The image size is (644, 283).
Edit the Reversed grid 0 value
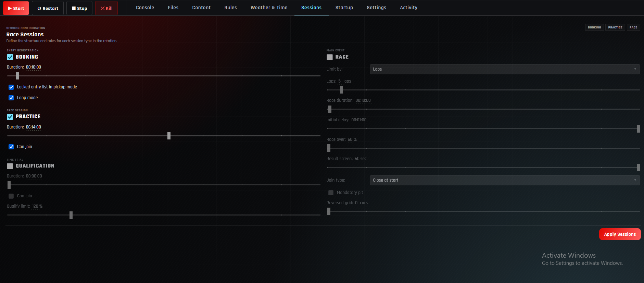356,203
